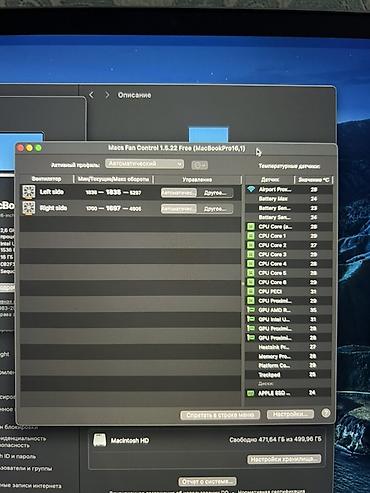
Task: Click the 35 value for GPU AMD R...
Action: [x=313, y=310]
